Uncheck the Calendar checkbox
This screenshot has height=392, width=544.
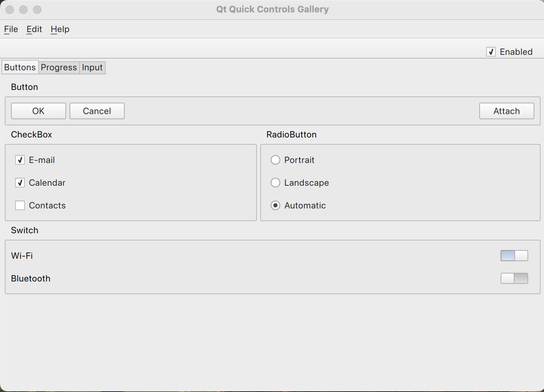[20, 183]
